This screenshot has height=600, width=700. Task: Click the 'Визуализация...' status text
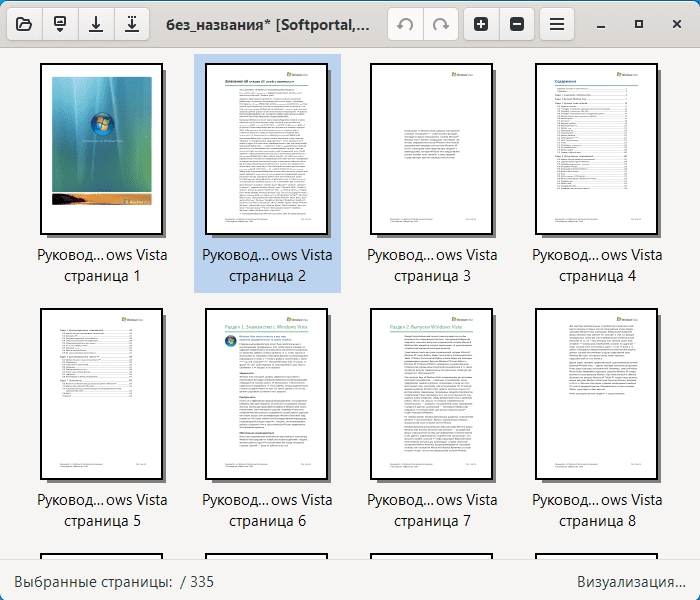tap(631, 582)
